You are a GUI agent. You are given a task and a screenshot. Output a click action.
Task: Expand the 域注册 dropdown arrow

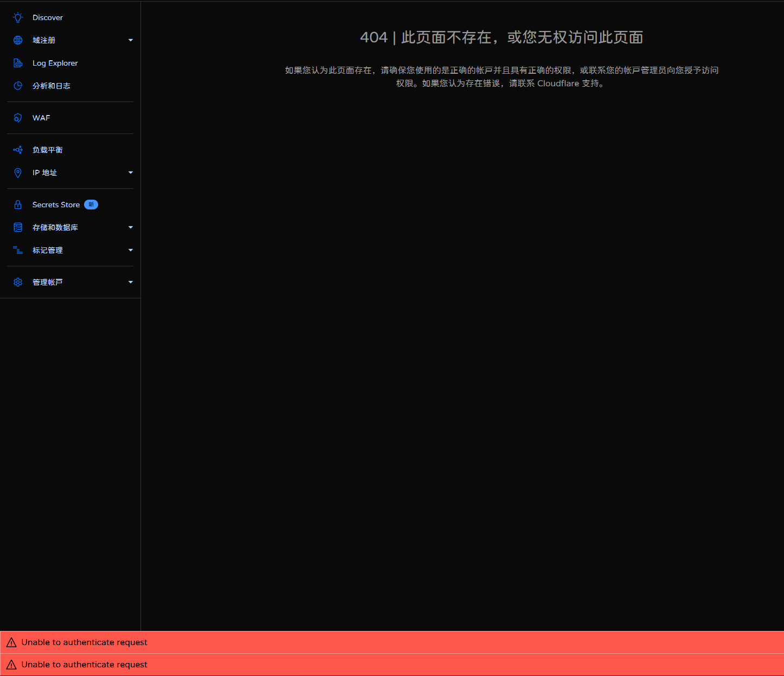tap(131, 40)
